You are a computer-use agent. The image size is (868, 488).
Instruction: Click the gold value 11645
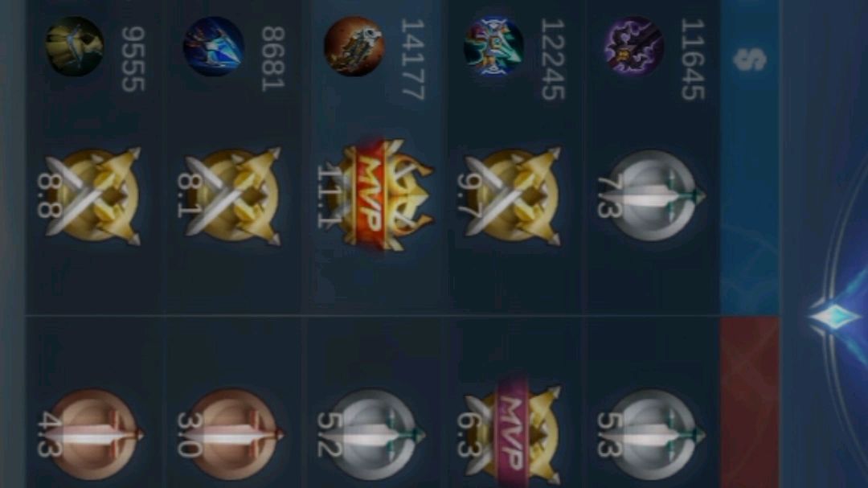click(693, 59)
